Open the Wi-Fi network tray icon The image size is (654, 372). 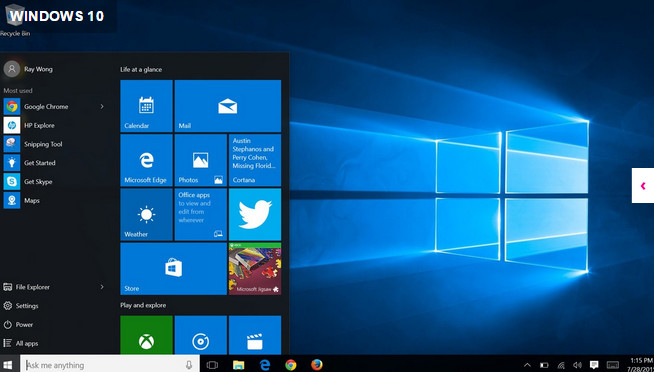pyautogui.click(x=561, y=365)
